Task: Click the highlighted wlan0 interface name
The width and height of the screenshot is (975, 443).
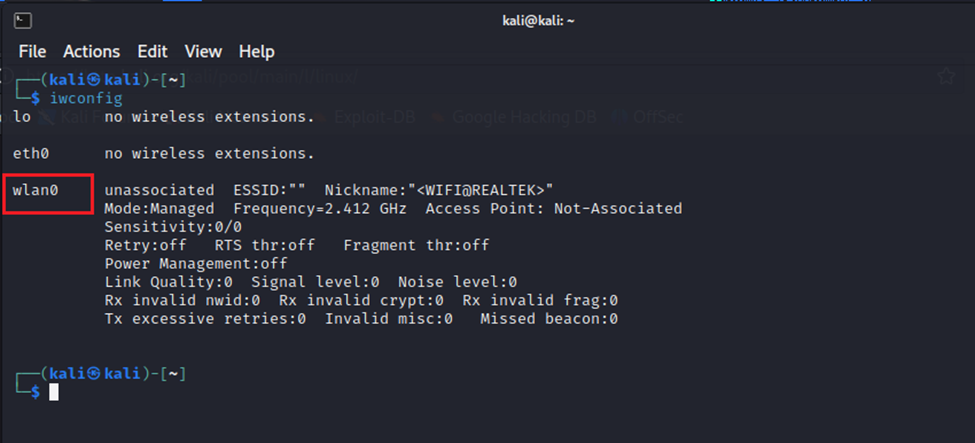Action: 36,190
